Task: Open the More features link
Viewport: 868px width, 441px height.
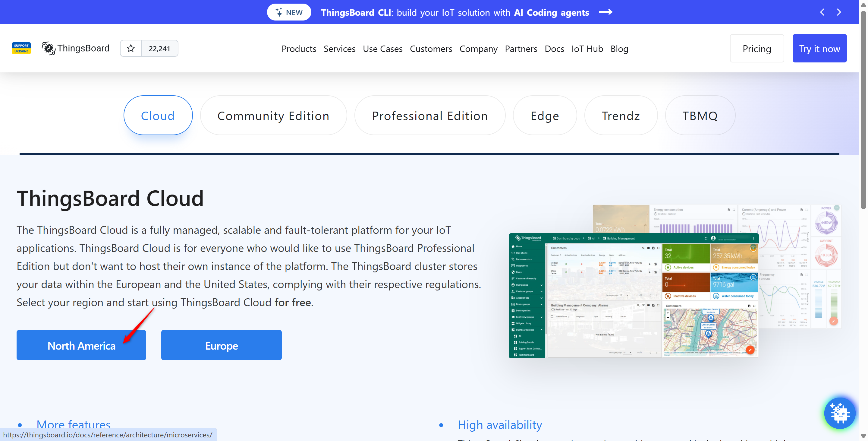Action: (x=74, y=424)
